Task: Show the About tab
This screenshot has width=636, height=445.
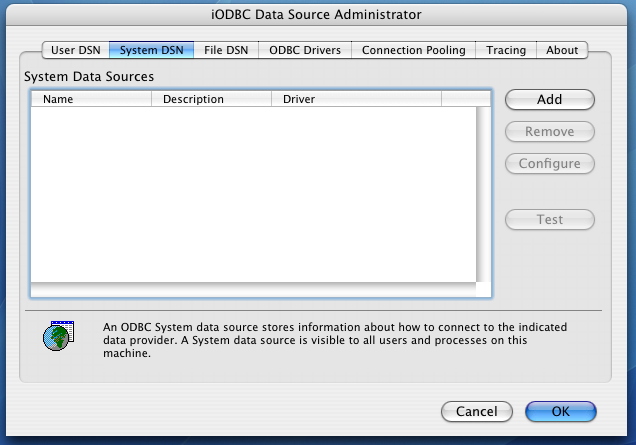Action: pyautogui.click(x=562, y=50)
